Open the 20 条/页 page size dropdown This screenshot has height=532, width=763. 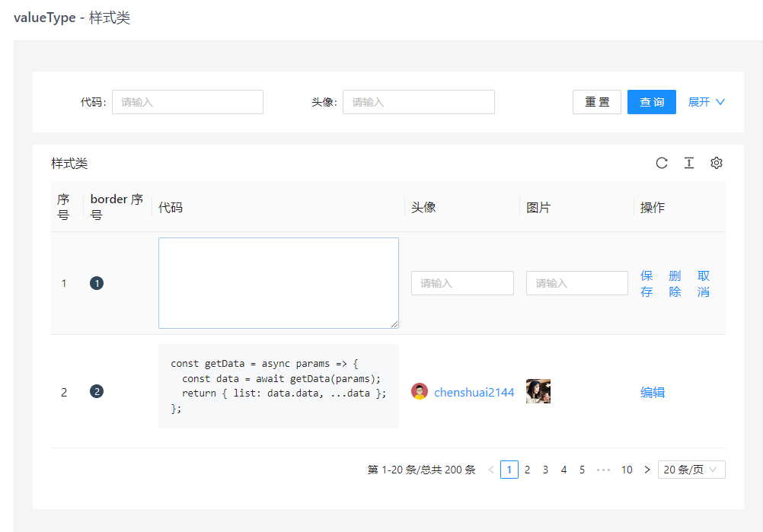coord(691,470)
